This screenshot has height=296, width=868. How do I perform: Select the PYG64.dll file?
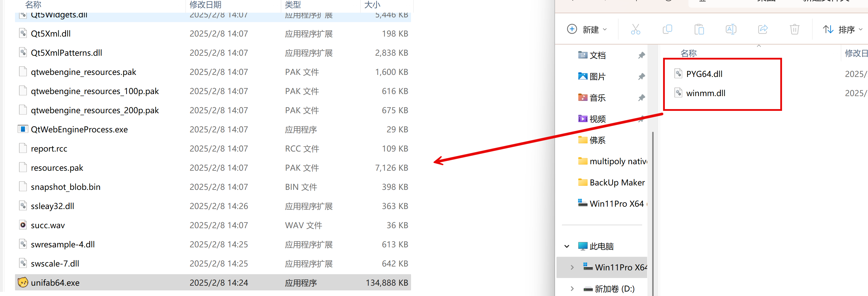(x=704, y=74)
